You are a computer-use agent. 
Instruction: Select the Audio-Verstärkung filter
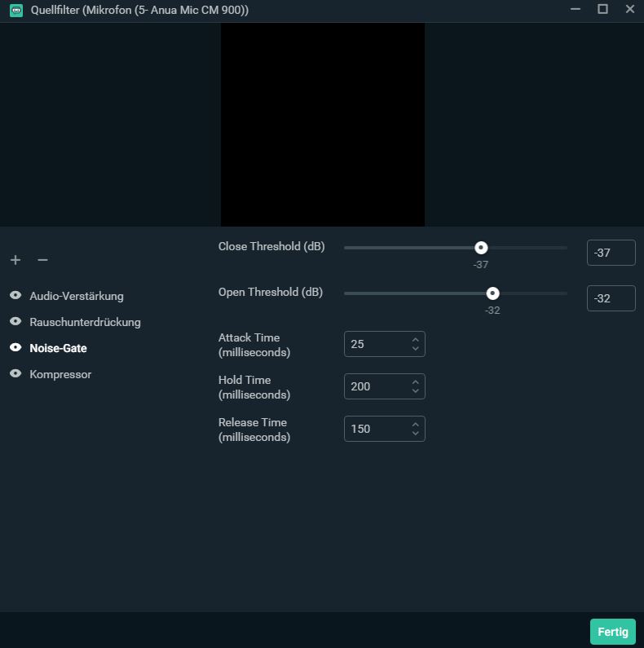click(77, 296)
